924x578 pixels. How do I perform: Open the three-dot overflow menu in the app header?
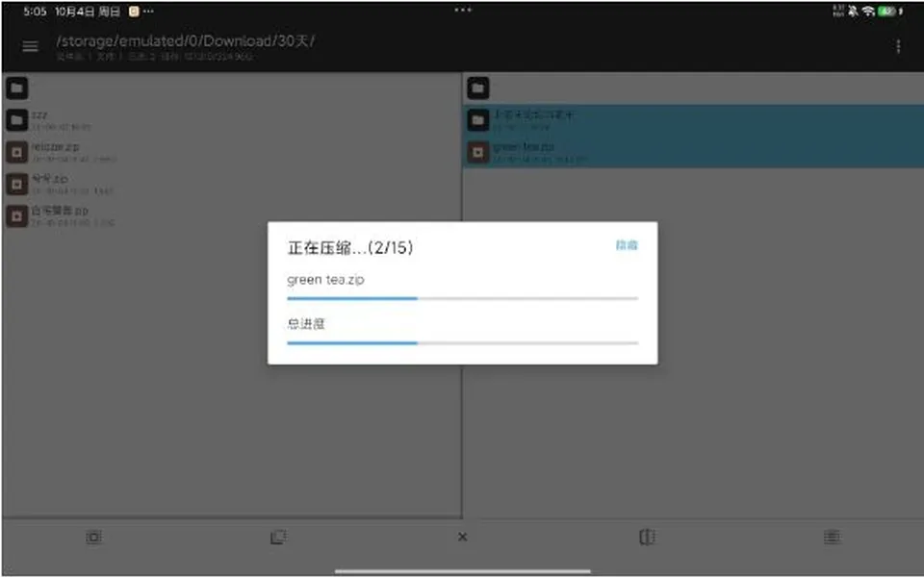pyautogui.click(x=898, y=46)
